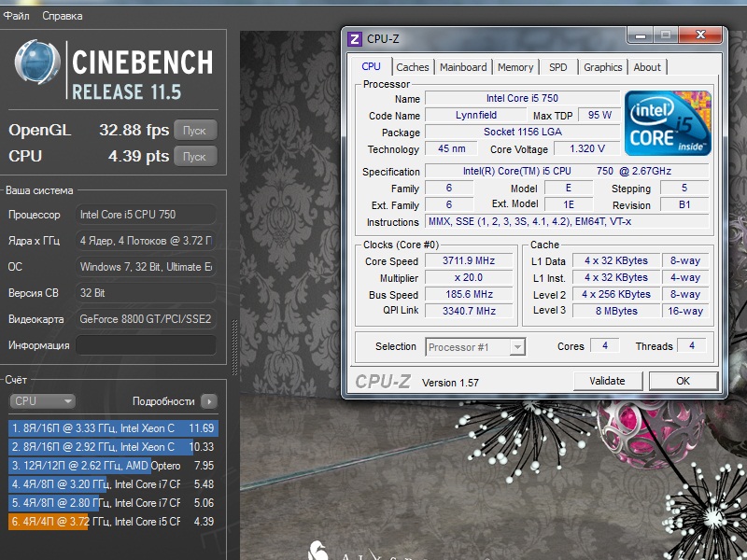Click the Instructions value MMX, SSE list

567,221
